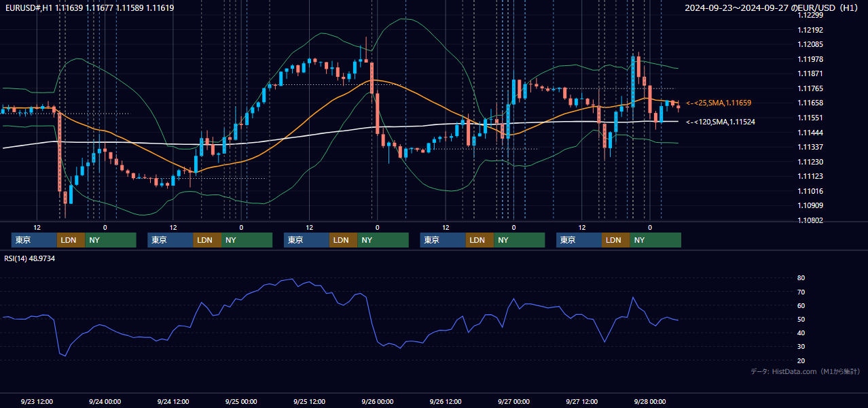Viewport: 868px width, 408px height.
Task: Click the 9/24 12:00 time axis label
Action: (x=173, y=401)
